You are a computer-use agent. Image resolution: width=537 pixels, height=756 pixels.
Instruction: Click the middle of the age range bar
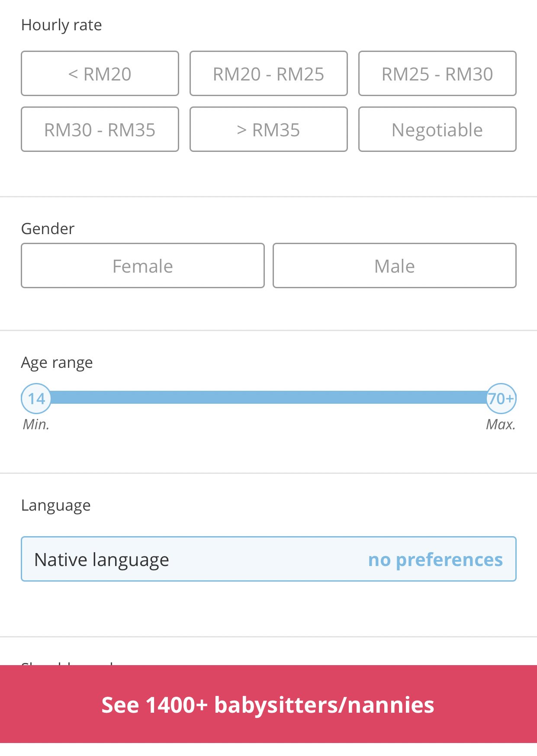[x=268, y=397]
